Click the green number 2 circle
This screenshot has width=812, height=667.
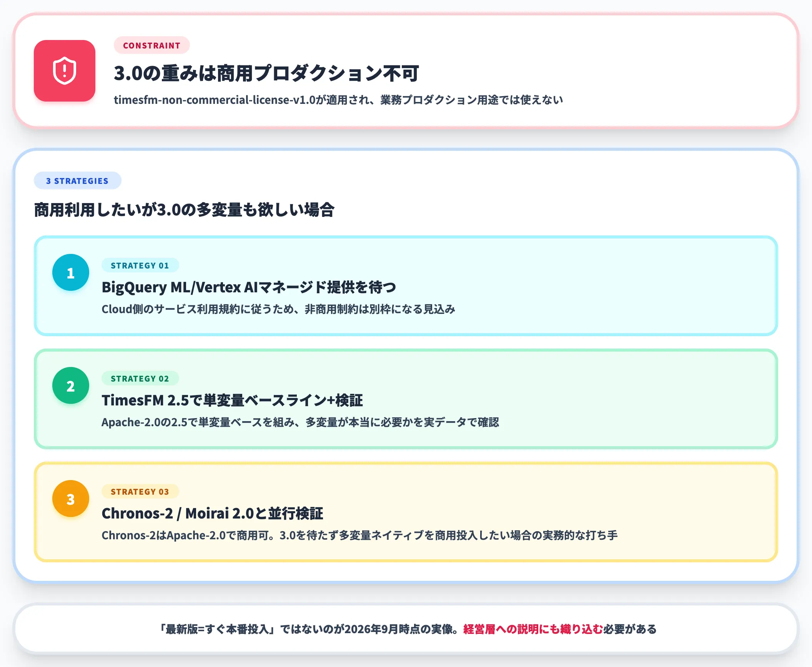[x=71, y=385]
